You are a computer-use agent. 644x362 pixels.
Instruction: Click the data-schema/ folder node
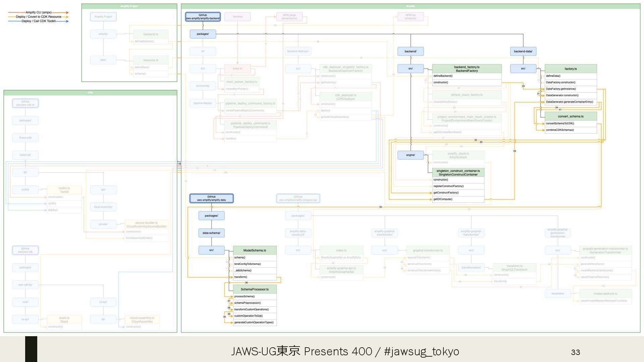click(211, 233)
